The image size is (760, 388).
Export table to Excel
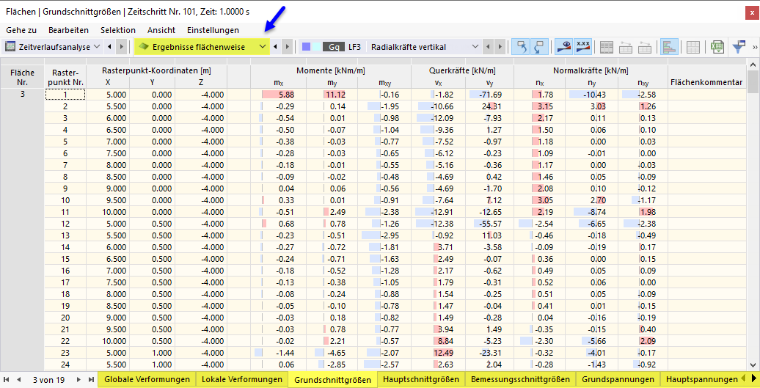717,47
